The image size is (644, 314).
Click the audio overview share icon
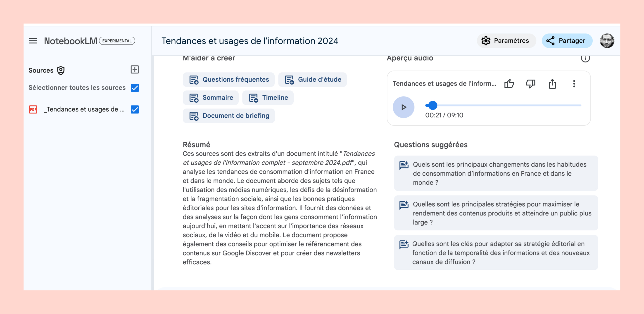tap(552, 83)
